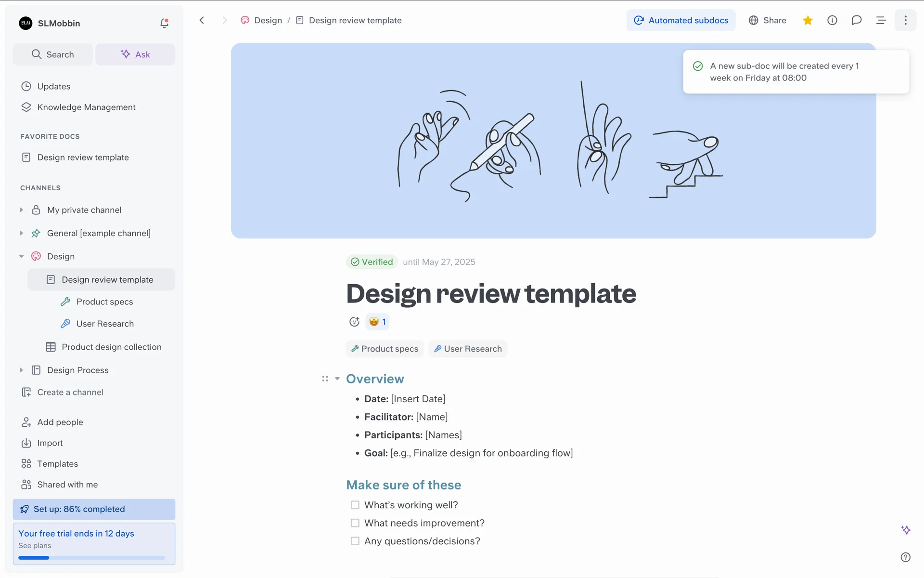Go back with the left arrow

(x=202, y=20)
